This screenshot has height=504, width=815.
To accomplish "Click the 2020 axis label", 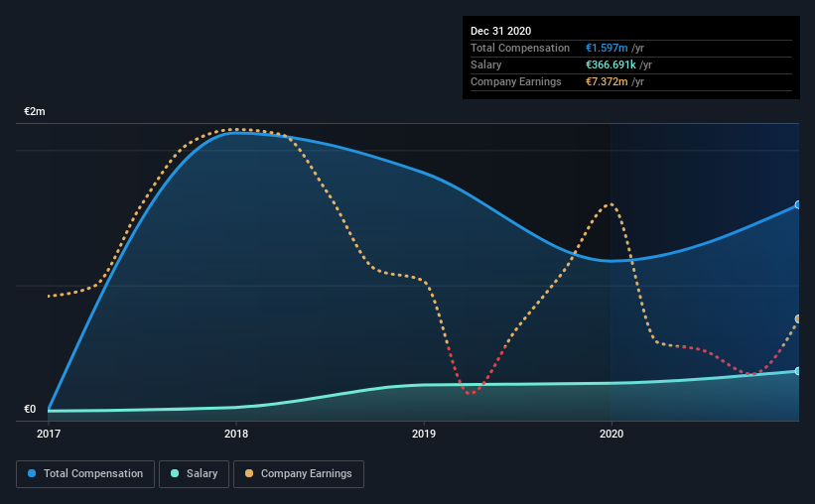I will [611, 434].
